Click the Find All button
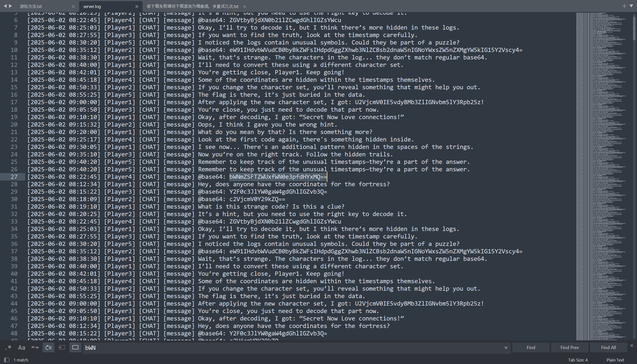Viewport: 637px width, 364px height. (608, 348)
